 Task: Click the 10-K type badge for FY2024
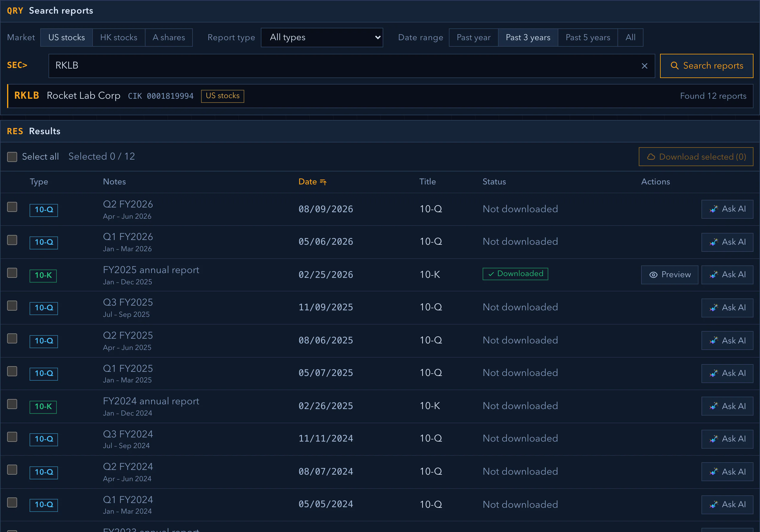pyautogui.click(x=43, y=407)
